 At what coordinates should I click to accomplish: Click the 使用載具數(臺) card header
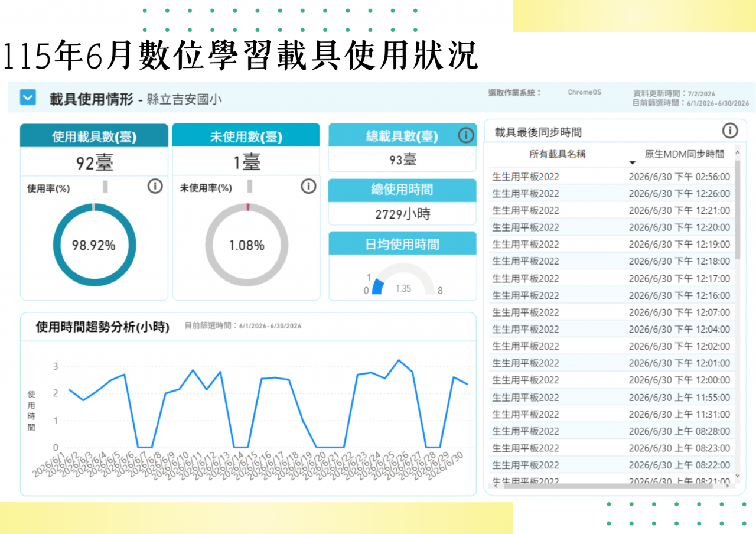(94, 137)
